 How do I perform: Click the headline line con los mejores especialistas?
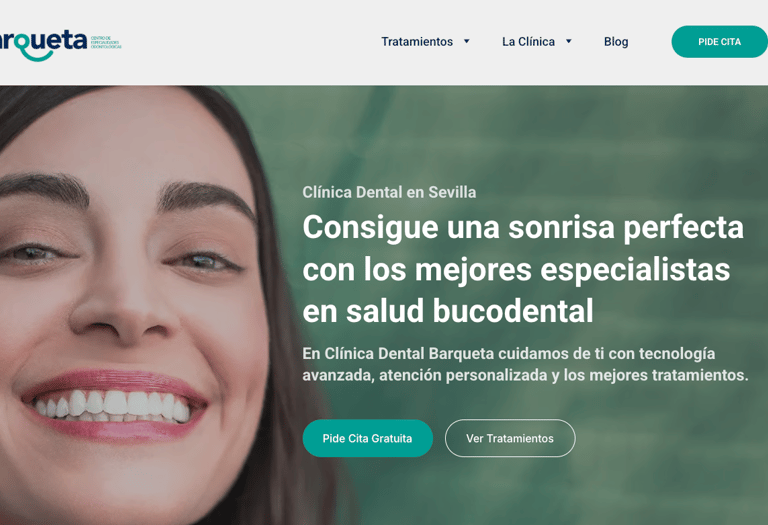coord(516,270)
